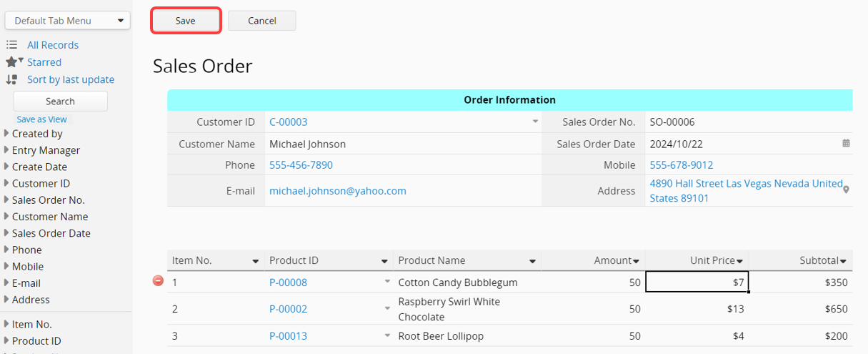
Task: Click the Customer Name field Michael Johnson
Action: click(x=307, y=144)
